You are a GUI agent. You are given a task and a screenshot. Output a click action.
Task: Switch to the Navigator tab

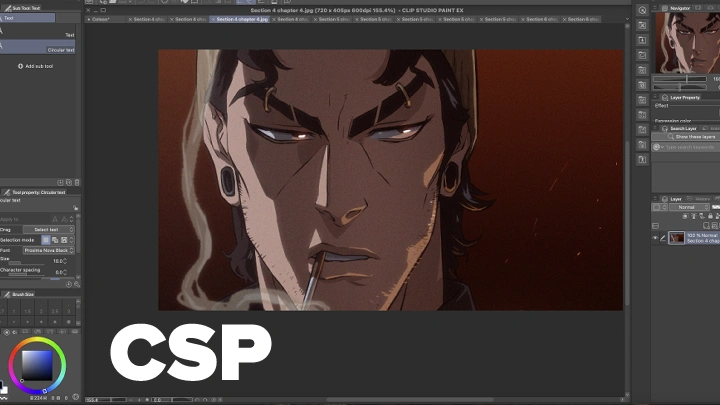coord(676,8)
